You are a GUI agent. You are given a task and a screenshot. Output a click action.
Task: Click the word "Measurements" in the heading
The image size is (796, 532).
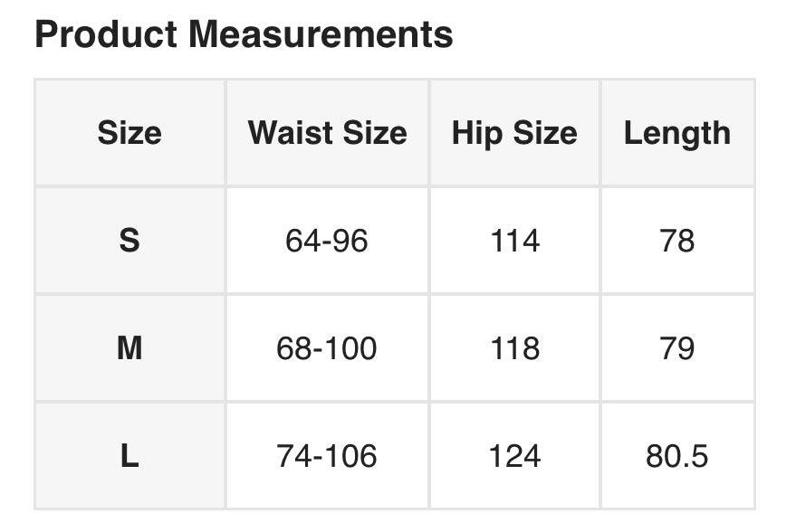click(x=321, y=35)
